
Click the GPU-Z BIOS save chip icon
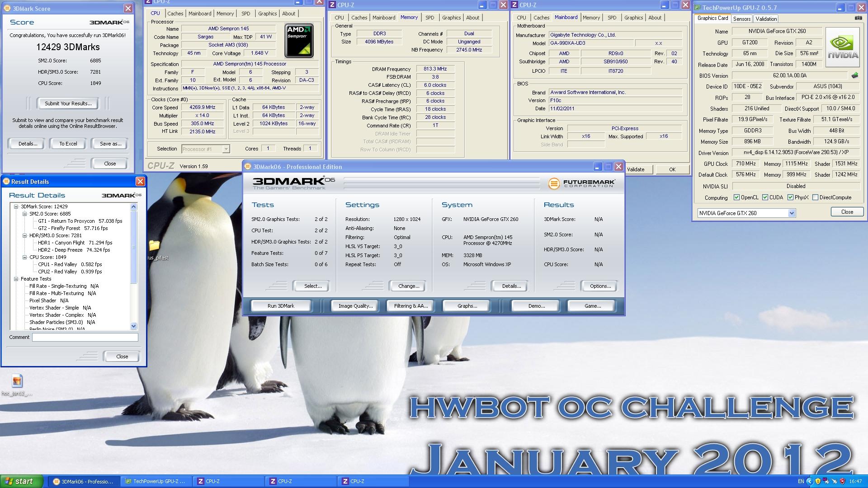[x=854, y=75]
